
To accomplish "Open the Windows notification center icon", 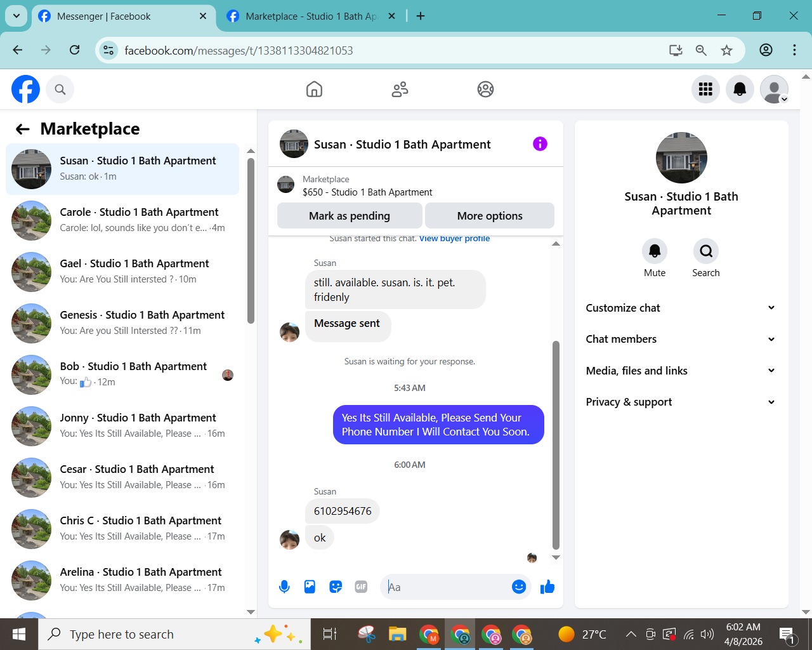I will pyautogui.click(x=787, y=634).
